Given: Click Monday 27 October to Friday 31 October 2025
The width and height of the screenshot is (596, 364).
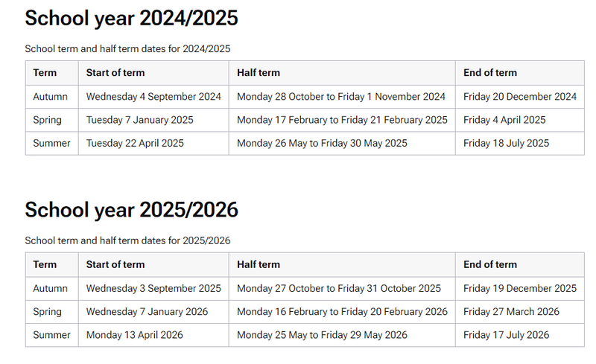Looking at the screenshot, I should [x=339, y=288].
